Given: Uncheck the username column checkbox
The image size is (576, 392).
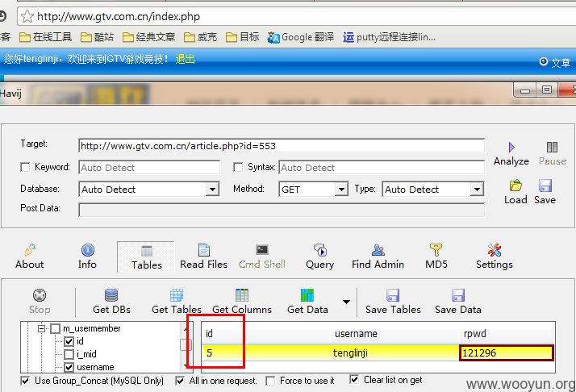Looking at the screenshot, I should pyautogui.click(x=69, y=367).
